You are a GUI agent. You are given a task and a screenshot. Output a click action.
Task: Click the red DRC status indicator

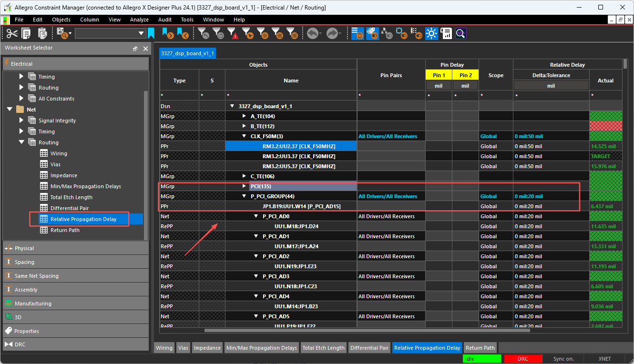[522, 359]
